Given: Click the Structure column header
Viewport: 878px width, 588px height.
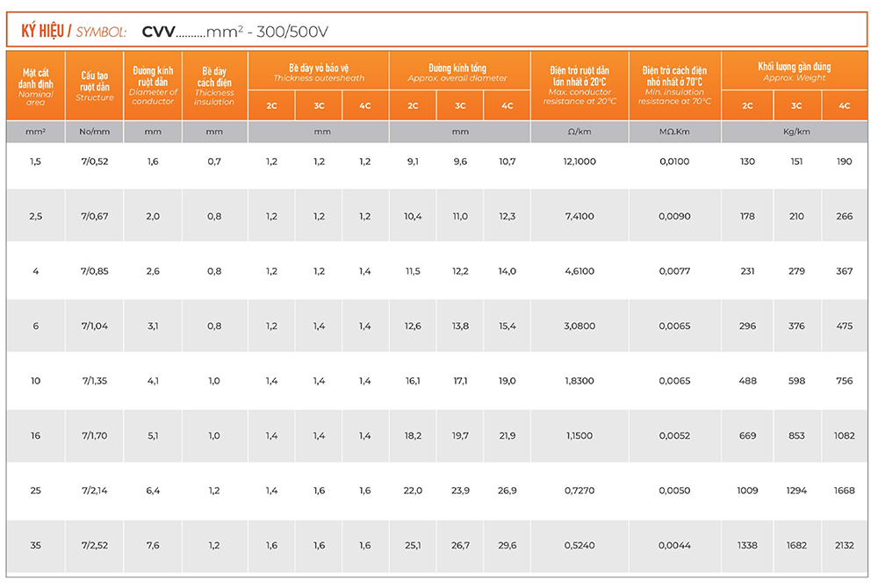Looking at the screenshot, I should 94,86.
